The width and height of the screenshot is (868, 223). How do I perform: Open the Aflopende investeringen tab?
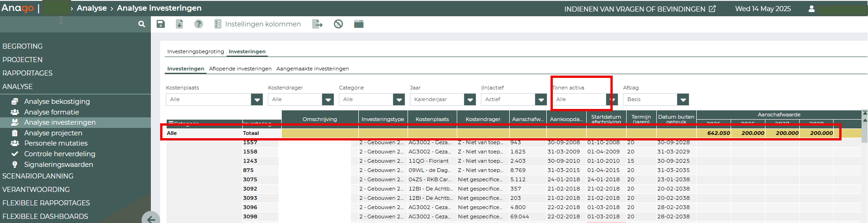(x=240, y=69)
